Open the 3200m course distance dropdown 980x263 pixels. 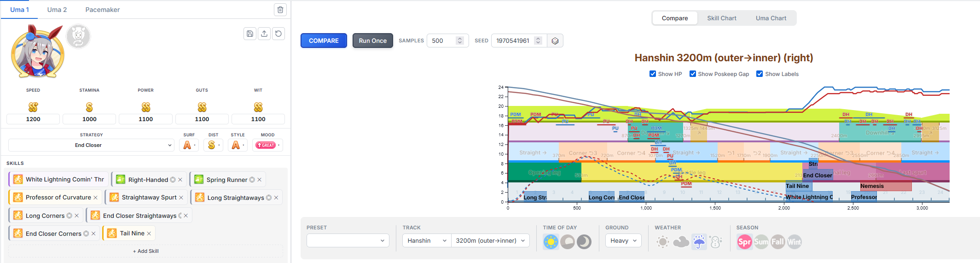(490, 240)
